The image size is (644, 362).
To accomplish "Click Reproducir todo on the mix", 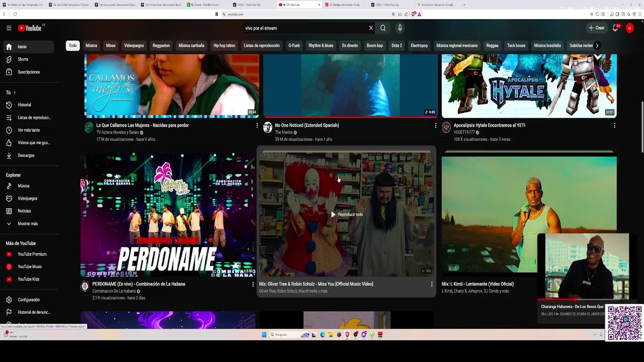I will pyautogui.click(x=347, y=215).
